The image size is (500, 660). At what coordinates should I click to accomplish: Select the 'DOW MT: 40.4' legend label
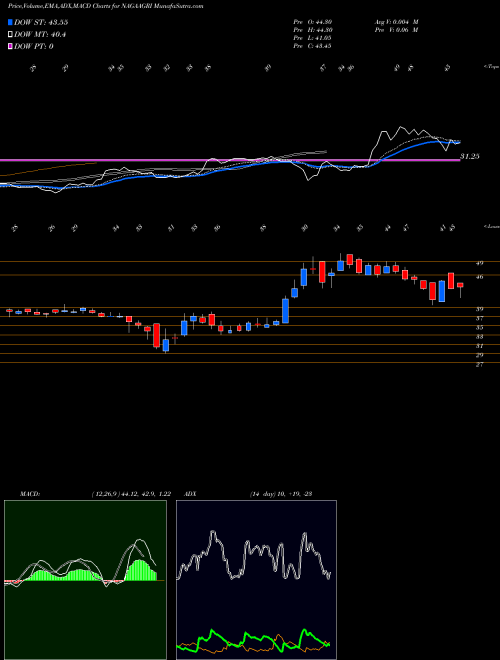point(40,35)
